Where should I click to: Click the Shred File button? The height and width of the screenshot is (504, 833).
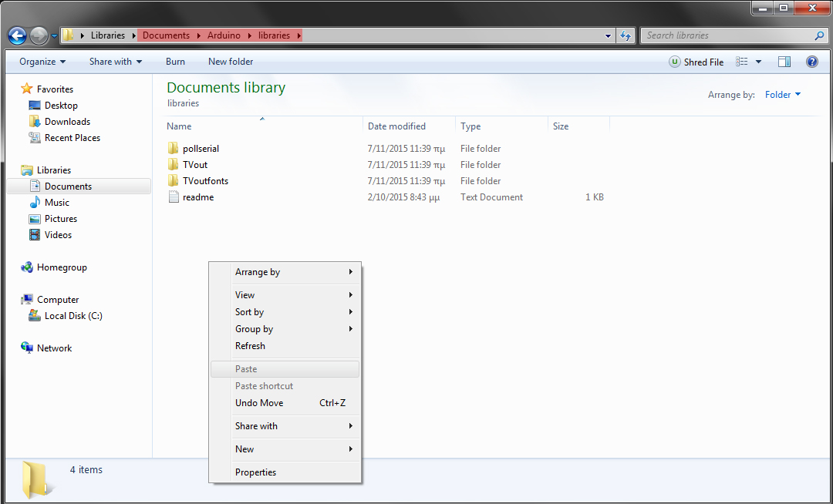(696, 62)
